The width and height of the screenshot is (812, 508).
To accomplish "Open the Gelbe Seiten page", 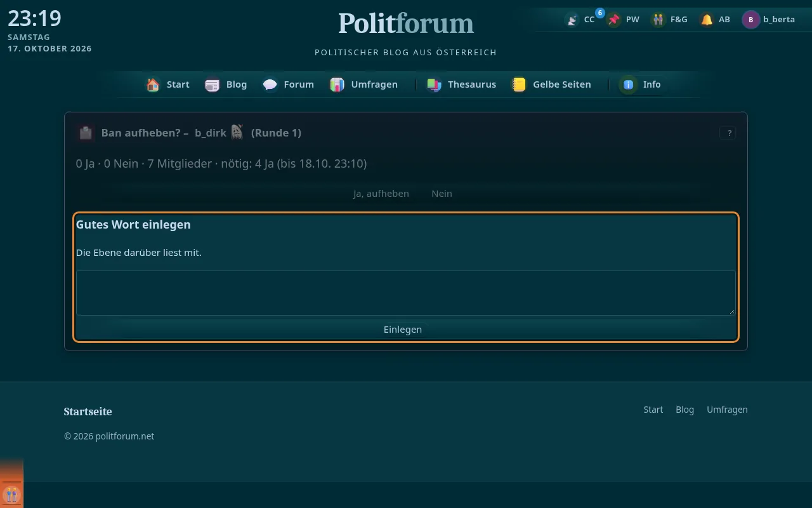I will click(562, 84).
